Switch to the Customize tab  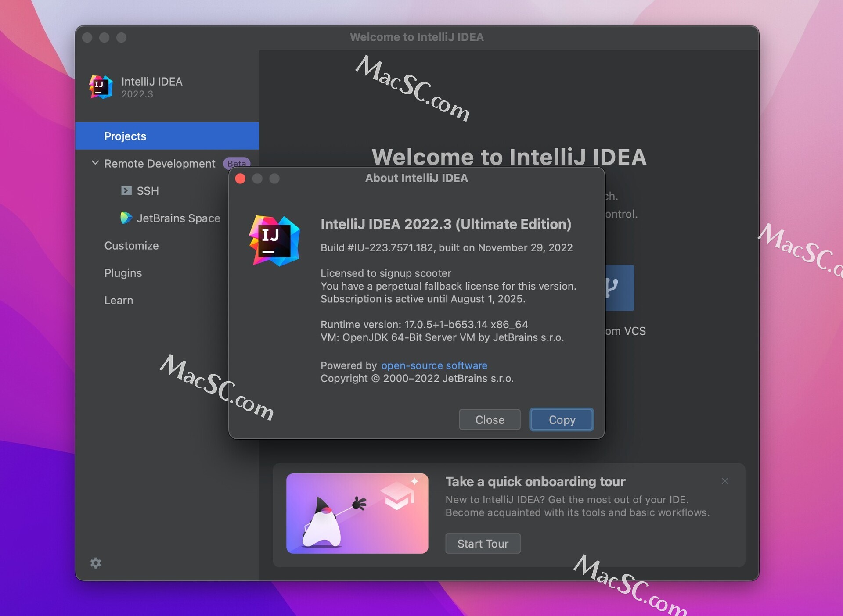(131, 246)
